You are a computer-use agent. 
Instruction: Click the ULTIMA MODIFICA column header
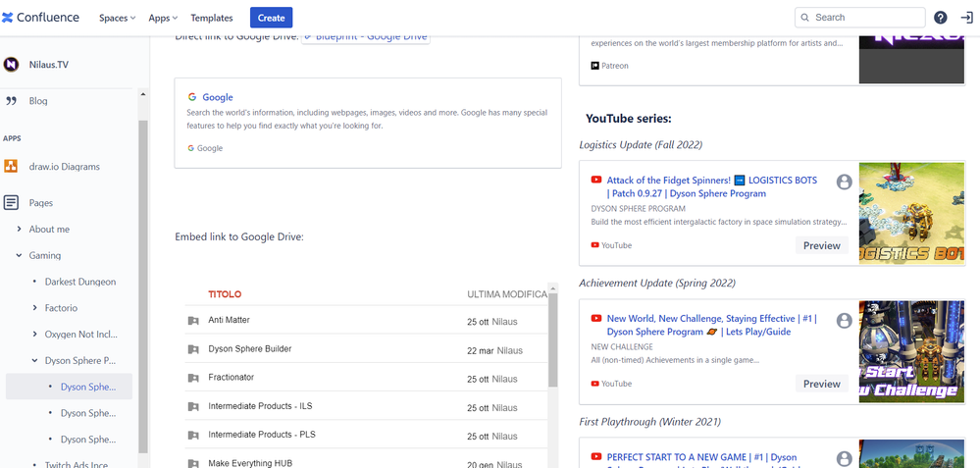pos(507,293)
